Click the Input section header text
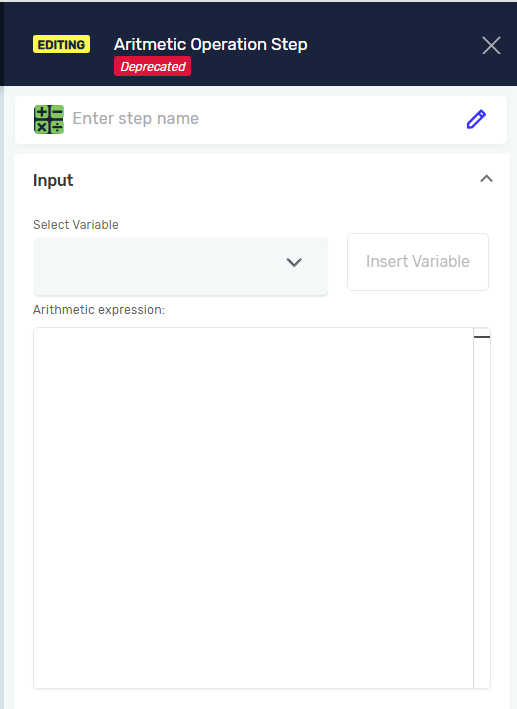Image resolution: width=517 pixels, height=709 pixels. point(53,180)
